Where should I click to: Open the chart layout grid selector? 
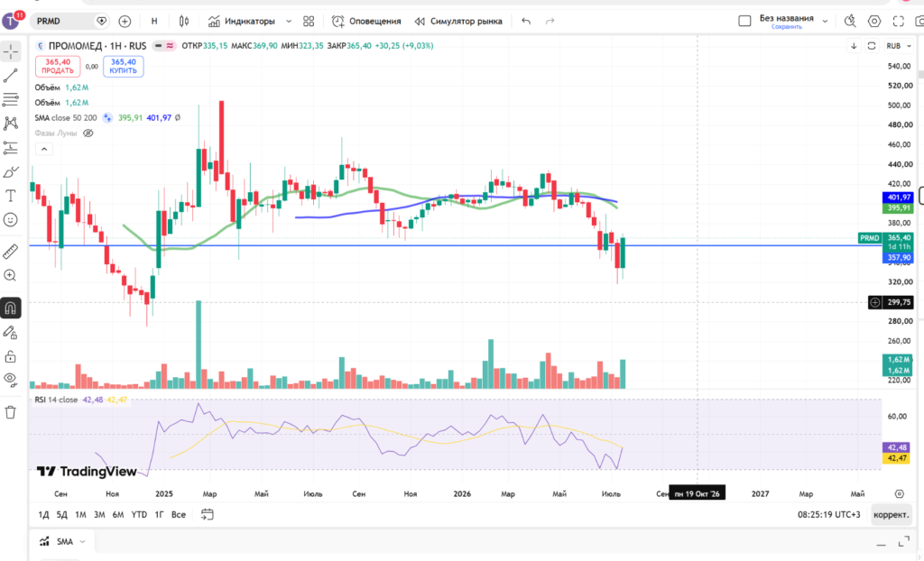pos(744,22)
